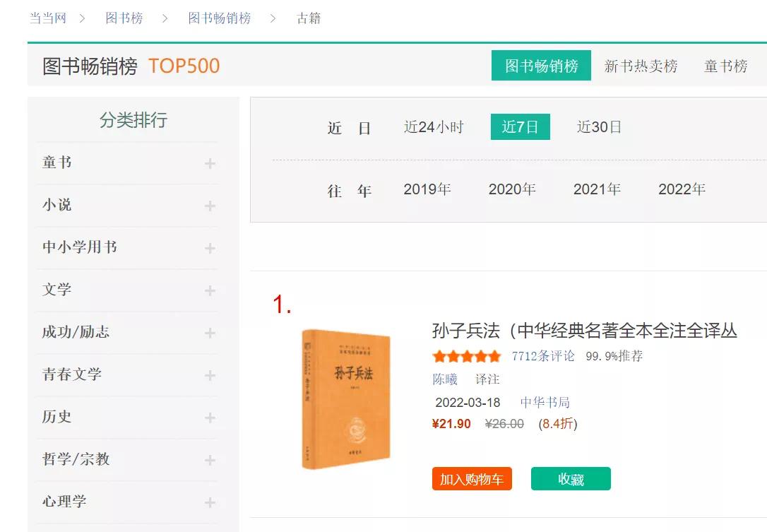
Task: Open the 孙子兵法 book cover thumbnail
Action: pyautogui.click(x=346, y=399)
